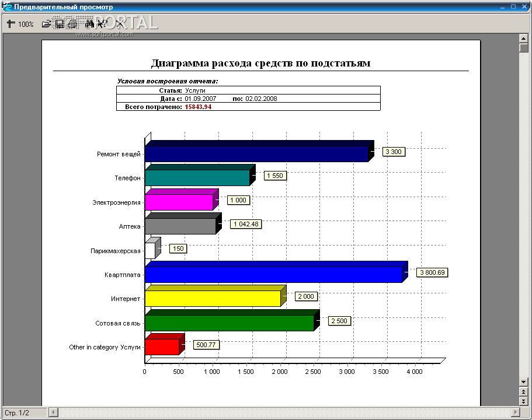The image size is (532, 420).
Task: Click the page indicator 'Стр. 1/2'
Action: pyautogui.click(x=17, y=412)
